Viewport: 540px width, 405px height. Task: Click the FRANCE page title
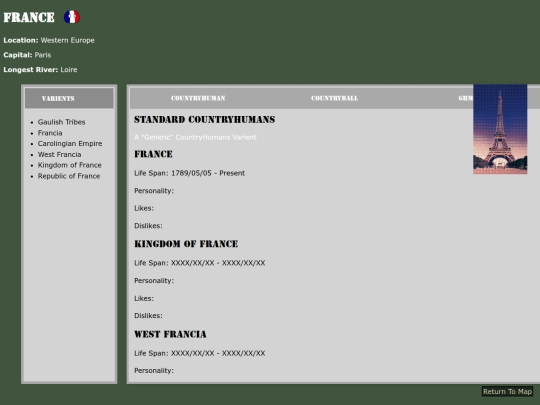(29, 17)
